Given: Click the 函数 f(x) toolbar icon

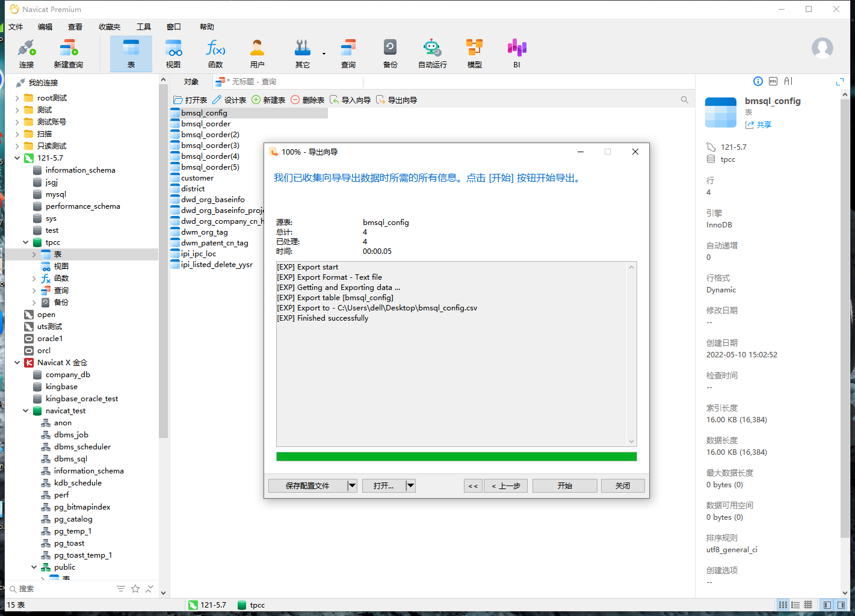Looking at the screenshot, I should tap(215, 54).
